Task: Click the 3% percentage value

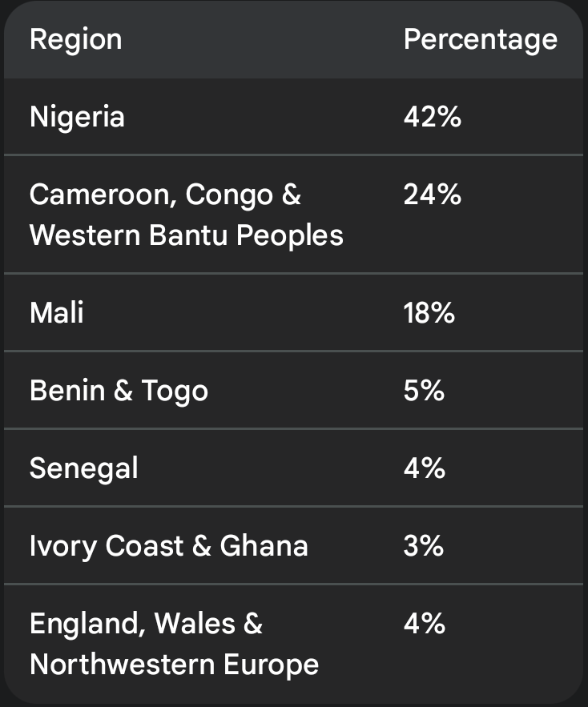Action: tap(424, 545)
